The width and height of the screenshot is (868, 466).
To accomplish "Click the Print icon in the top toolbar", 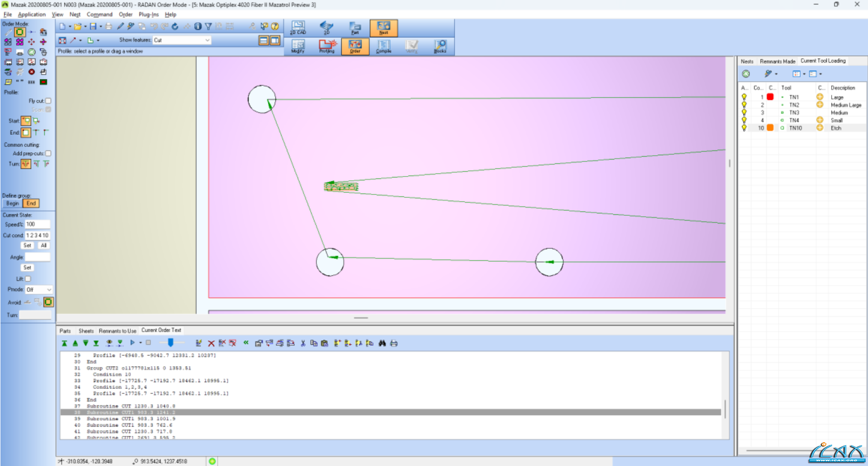I will pos(109,26).
